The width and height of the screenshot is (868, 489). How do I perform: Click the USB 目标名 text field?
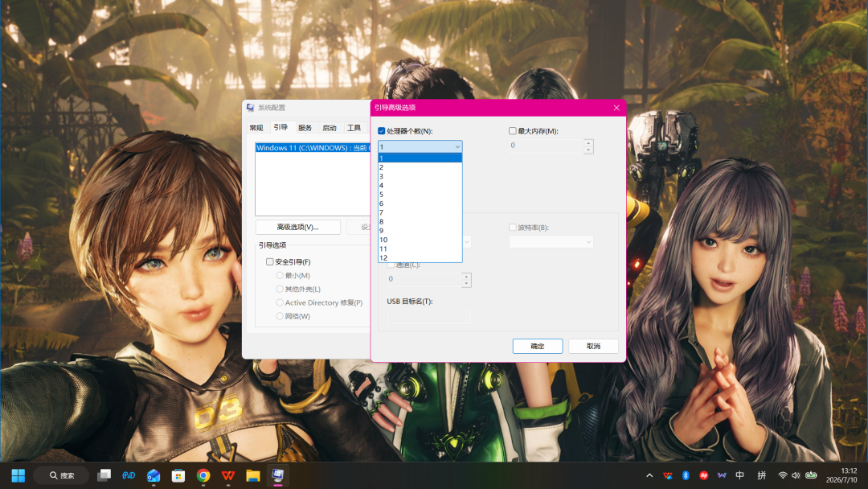429,316
